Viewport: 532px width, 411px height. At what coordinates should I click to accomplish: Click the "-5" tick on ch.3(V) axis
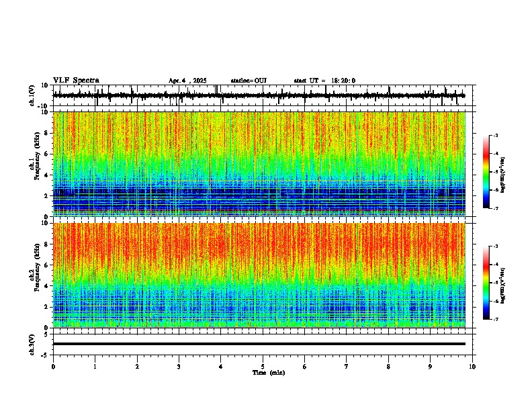pyautogui.click(x=46, y=355)
